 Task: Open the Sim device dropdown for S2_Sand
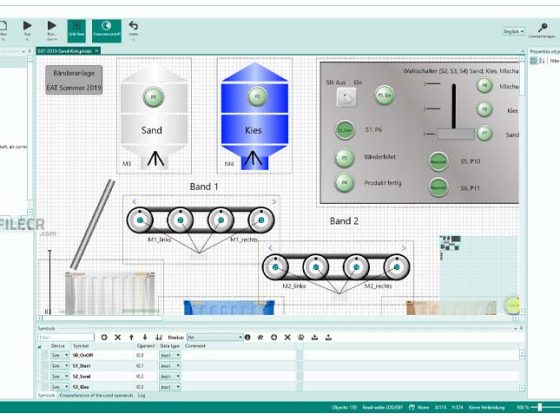click(x=59, y=376)
